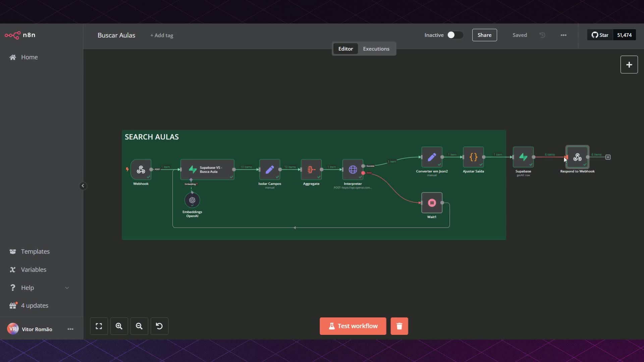Click the zoom in magnifier button

119,326
